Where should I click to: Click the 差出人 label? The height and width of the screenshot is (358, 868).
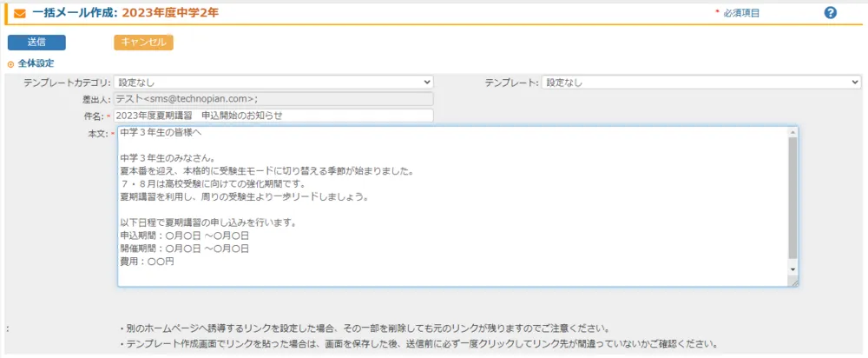click(96, 99)
